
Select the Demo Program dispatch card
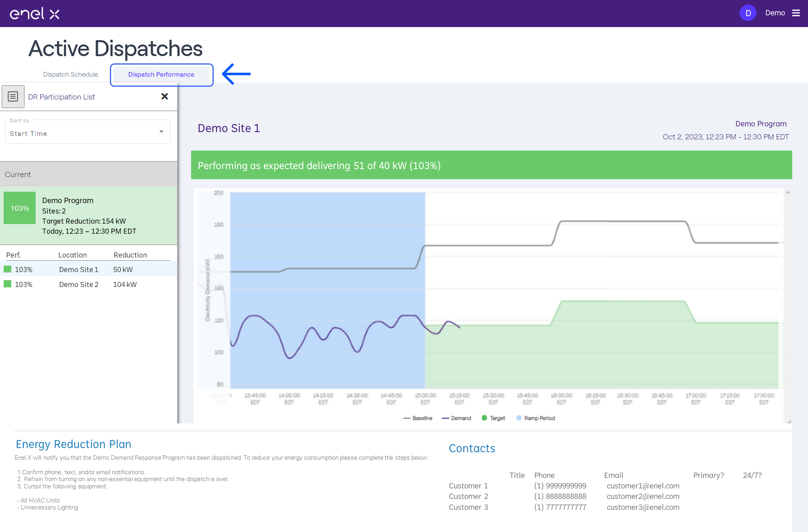88,216
